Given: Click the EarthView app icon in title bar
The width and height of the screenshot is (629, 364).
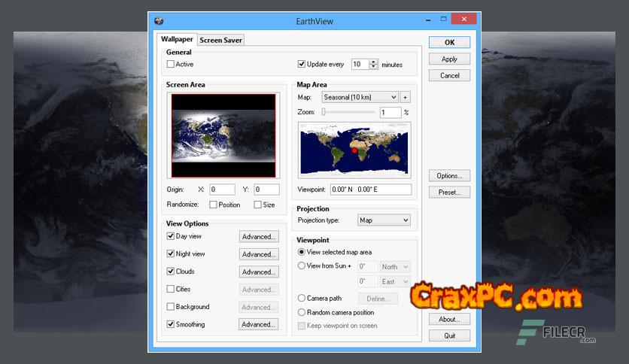Looking at the screenshot, I should (x=159, y=20).
